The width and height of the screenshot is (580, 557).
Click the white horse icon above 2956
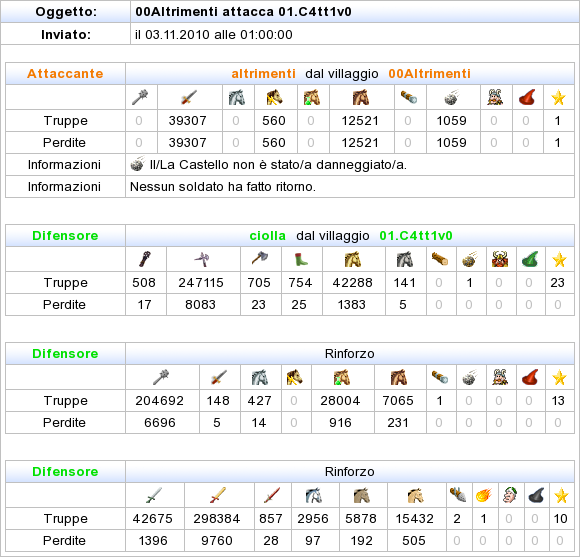[x=314, y=495]
